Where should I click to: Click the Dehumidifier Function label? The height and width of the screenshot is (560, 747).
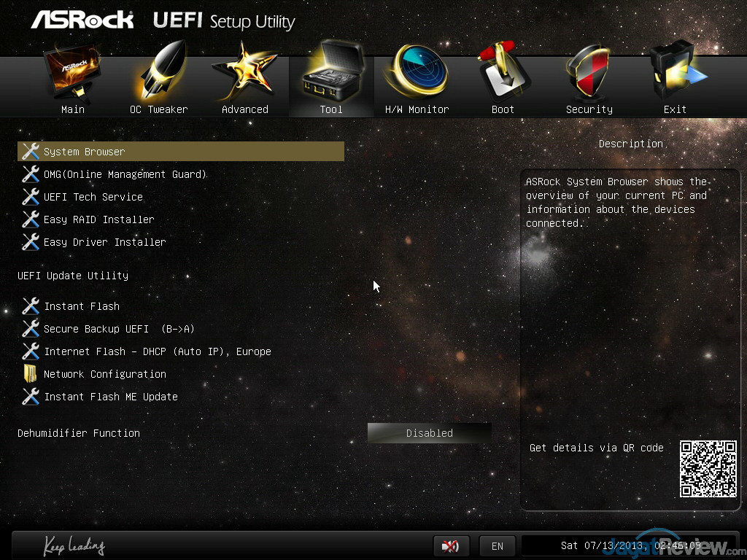point(79,433)
